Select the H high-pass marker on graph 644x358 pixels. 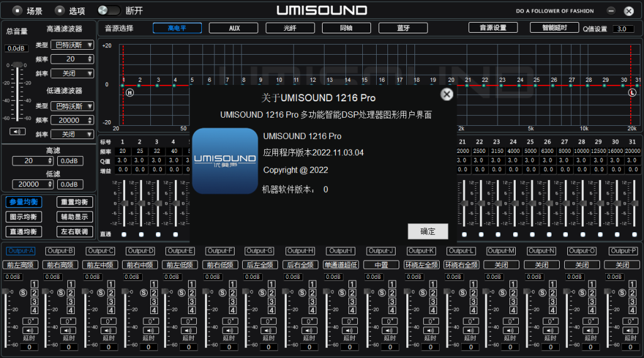130,93
